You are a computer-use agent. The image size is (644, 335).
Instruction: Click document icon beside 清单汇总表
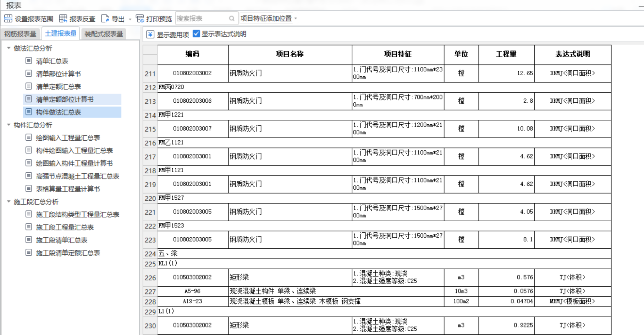pos(29,61)
